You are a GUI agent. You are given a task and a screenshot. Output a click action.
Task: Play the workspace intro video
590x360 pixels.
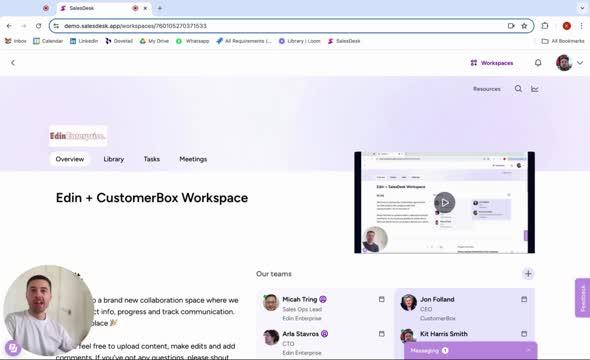click(x=445, y=203)
